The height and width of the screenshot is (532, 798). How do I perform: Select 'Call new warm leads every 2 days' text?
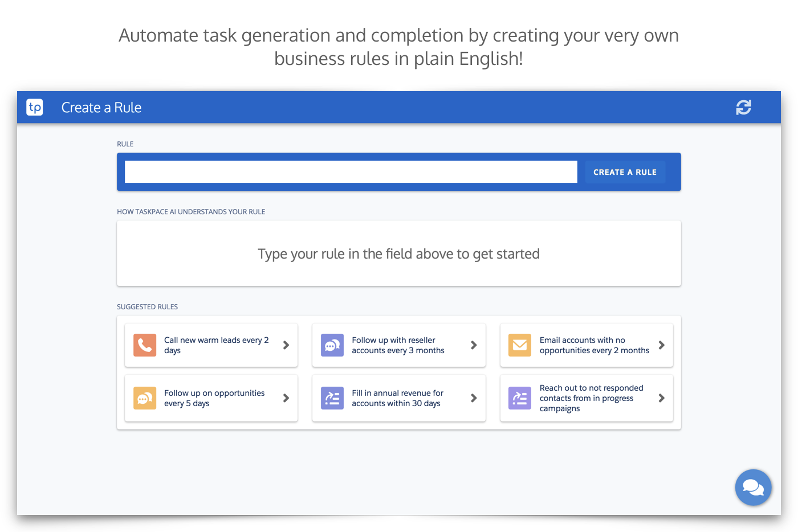tap(216, 345)
